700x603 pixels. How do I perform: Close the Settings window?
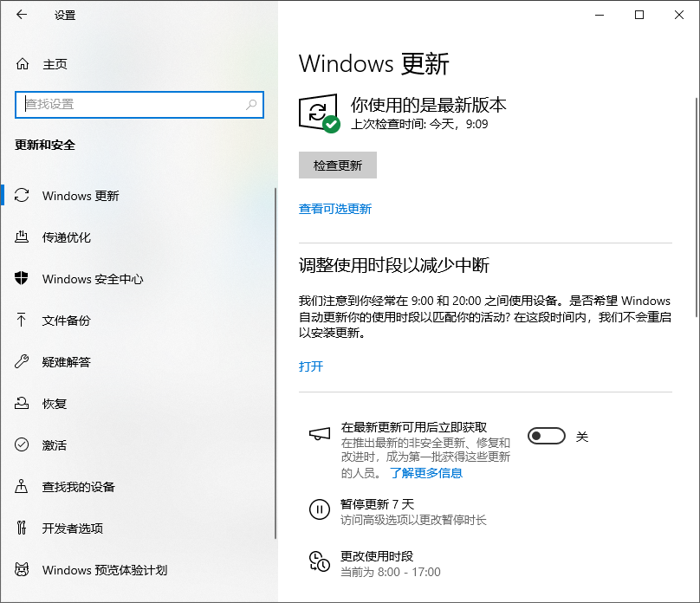[x=679, y=15]
